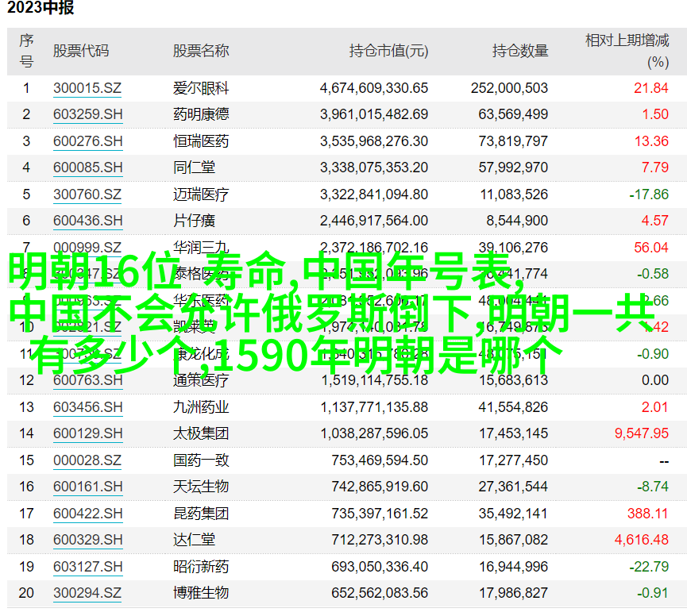687x616 pixels.
Task: Click the stock name 昭衍新药
Action: tap(201, 567)
